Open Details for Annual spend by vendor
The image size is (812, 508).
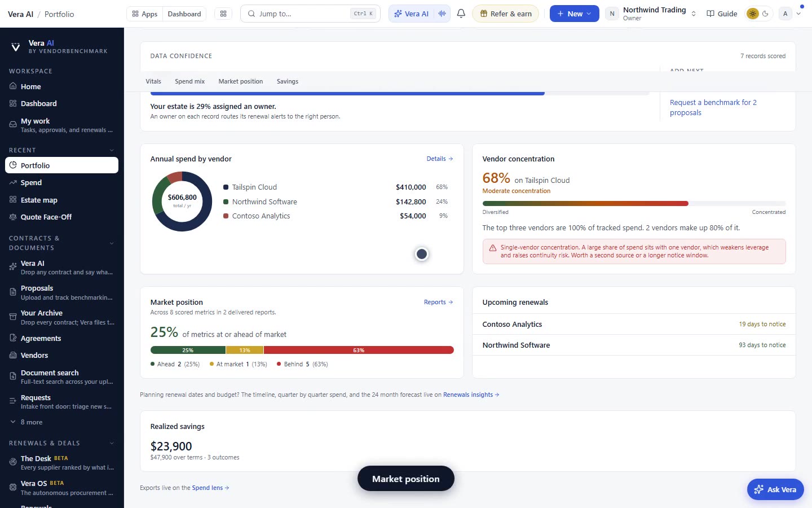tap(440, 159)
